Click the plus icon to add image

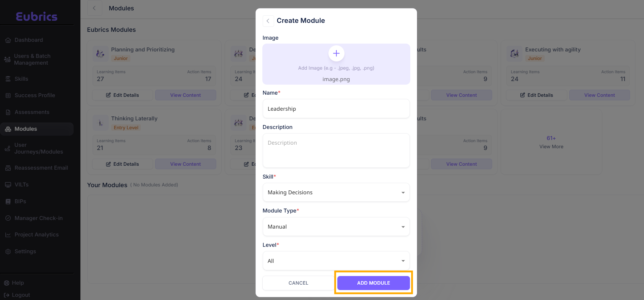tap(336, 54)
